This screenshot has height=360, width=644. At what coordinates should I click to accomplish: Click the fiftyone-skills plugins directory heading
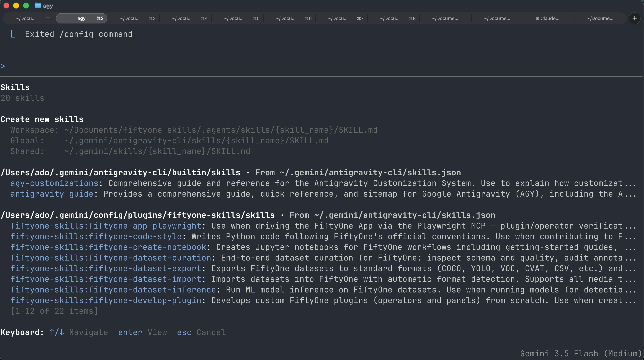pos(137,215)
